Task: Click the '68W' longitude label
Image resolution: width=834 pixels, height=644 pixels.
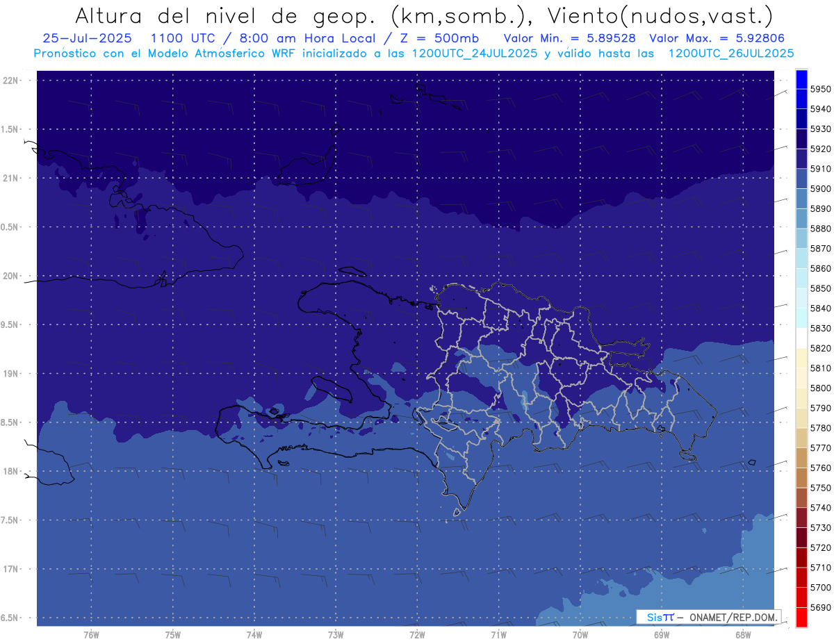Action: click(743, 635)
